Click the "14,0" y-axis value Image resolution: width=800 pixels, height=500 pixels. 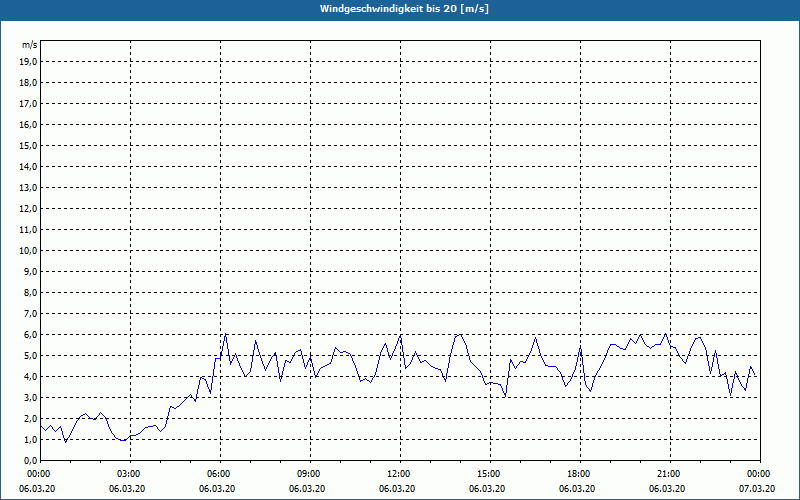tap(28, 166)
